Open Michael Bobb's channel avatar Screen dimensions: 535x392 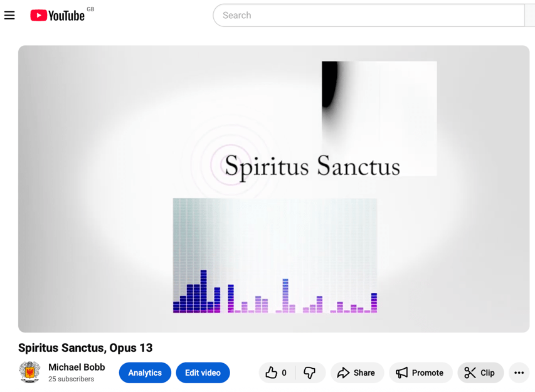coord(29,372)
